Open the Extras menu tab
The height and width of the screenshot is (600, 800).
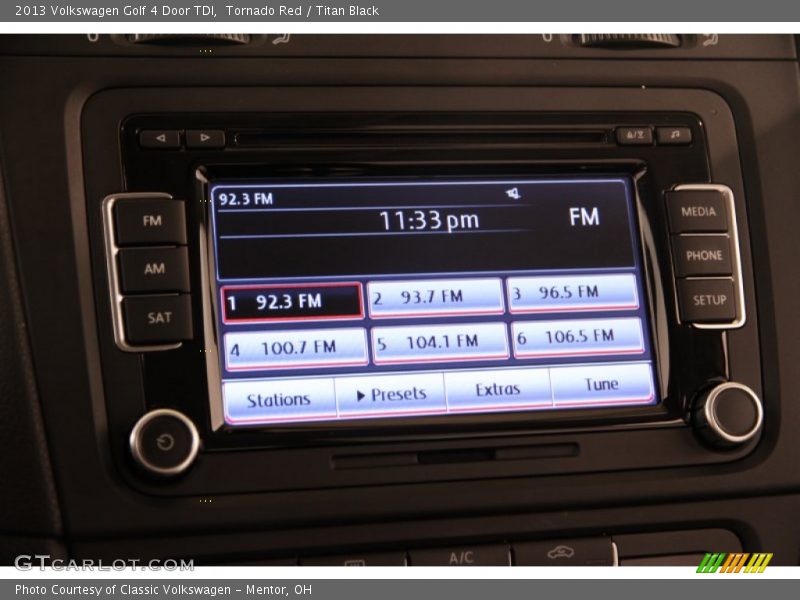[x=497, y=390]
